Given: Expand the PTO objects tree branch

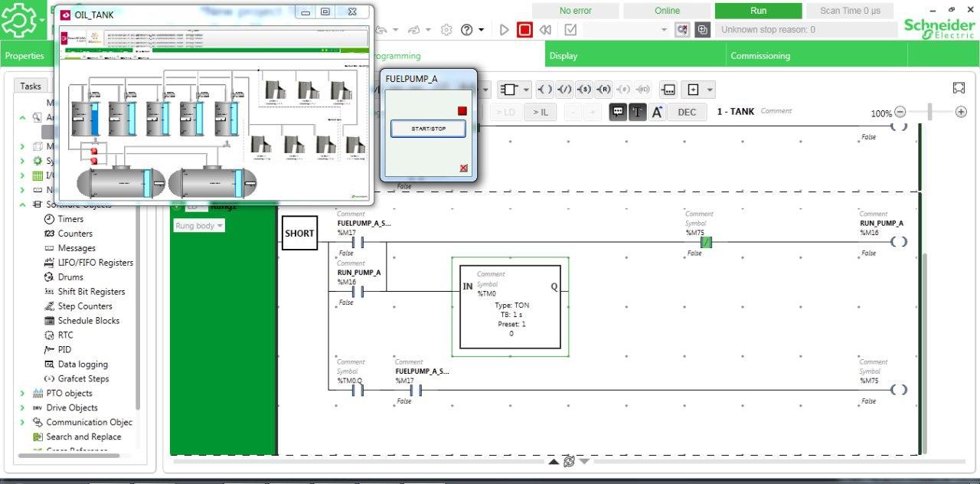Looking at the screenshot, I should click(21, 393).
